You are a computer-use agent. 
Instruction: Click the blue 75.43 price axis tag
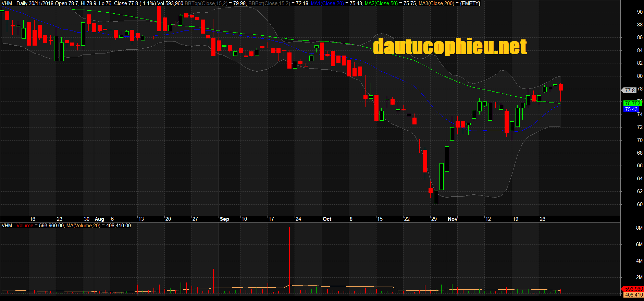(x=631, y=109)
